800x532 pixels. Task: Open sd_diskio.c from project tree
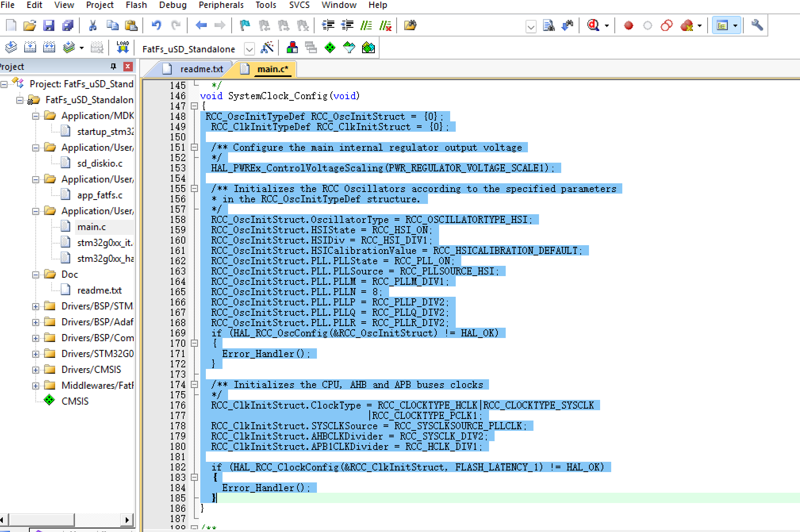click(x=100, y=163)
